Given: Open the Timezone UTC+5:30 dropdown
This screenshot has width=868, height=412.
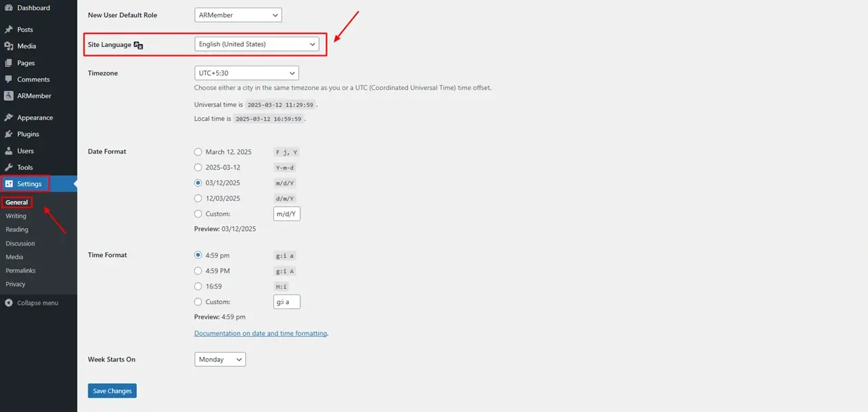Looking at the screenshot, I should [x=247, y=73].
